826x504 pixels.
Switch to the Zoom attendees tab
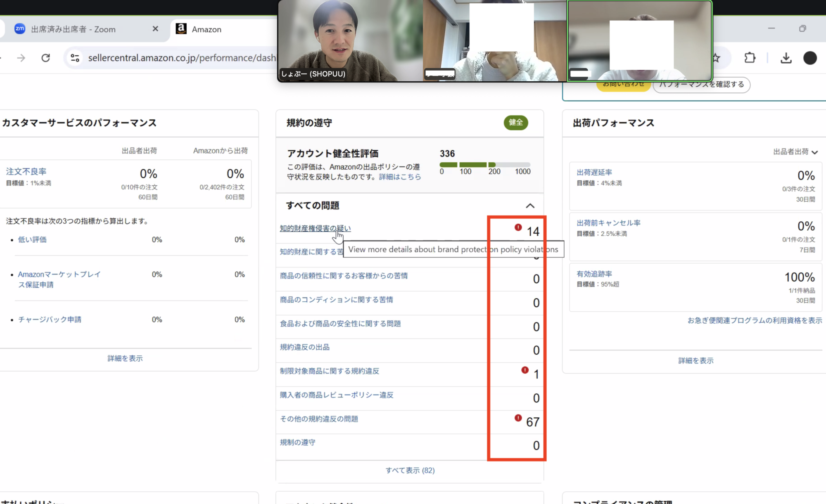click(x=73, y=29)
